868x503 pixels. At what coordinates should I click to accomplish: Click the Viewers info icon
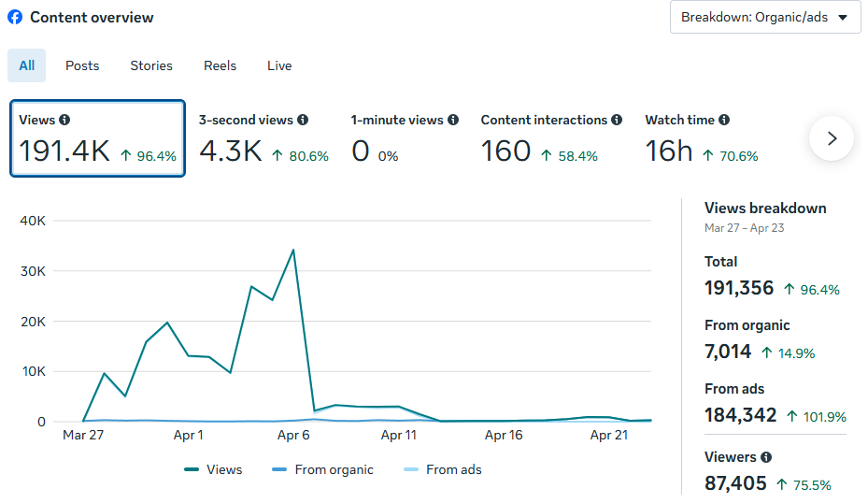coord(766,457)
